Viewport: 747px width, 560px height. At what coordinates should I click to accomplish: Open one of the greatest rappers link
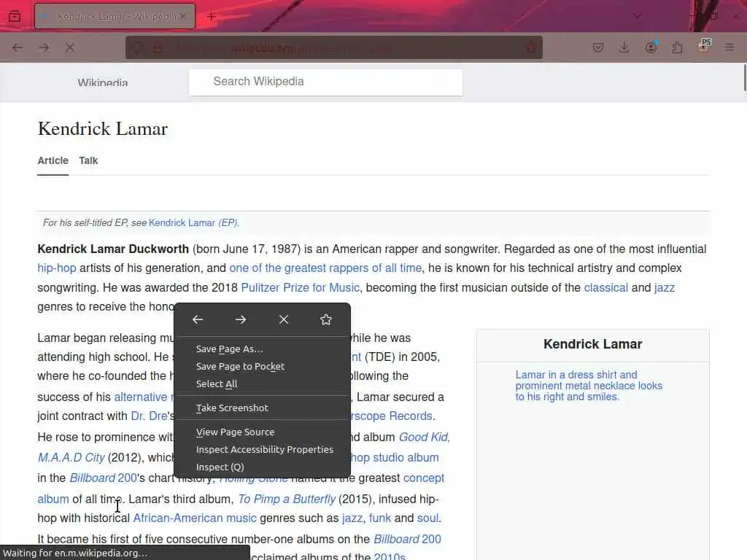[x=325, y=268]
